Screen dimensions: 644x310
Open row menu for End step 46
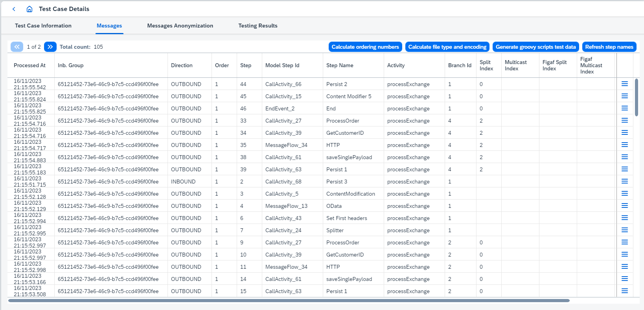coord(625,108)
